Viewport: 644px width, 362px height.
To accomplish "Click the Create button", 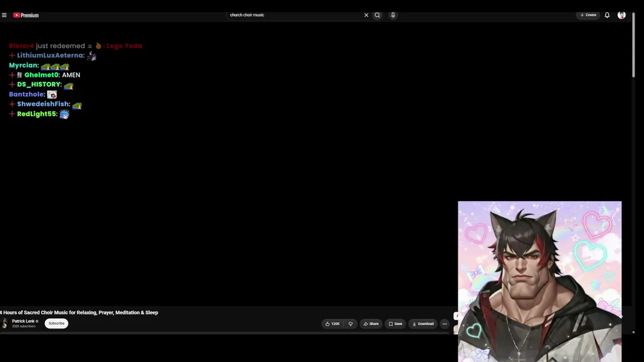I will coord(588,15).
